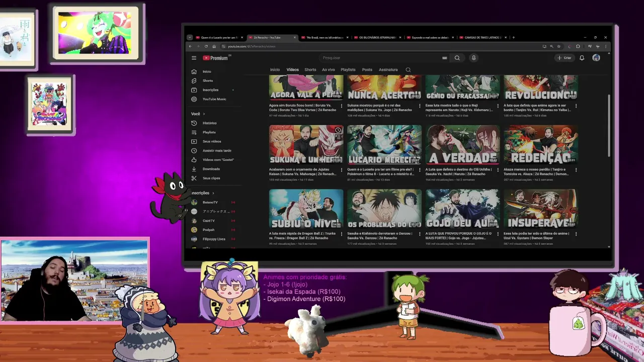Open options menu for Sukuna Vs. Jogo video
The width and height of the screenshot is (644, 362).
[x=420, y=106]
